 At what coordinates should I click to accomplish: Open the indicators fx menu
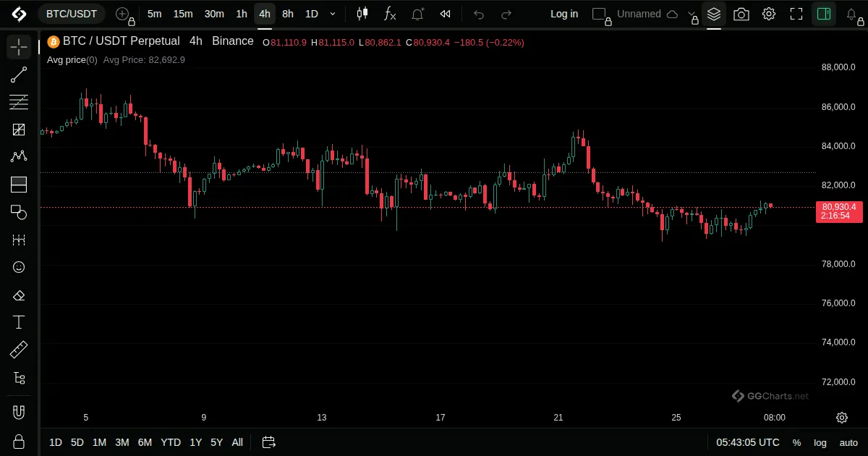click(x=389, y=14)
